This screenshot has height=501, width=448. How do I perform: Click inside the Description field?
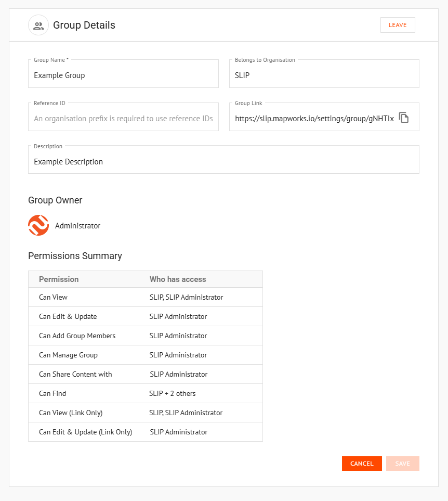(x=223, y=161)
